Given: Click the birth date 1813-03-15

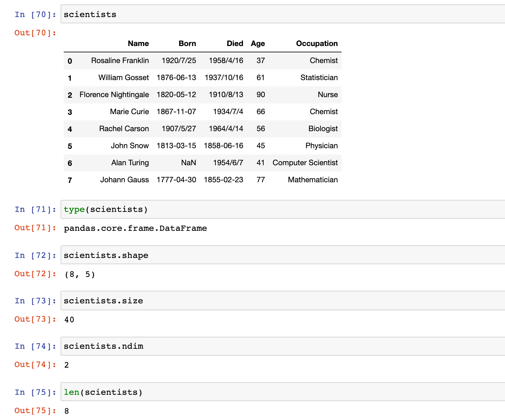Looking at the screenshot, I should click(x=176, y=146).
